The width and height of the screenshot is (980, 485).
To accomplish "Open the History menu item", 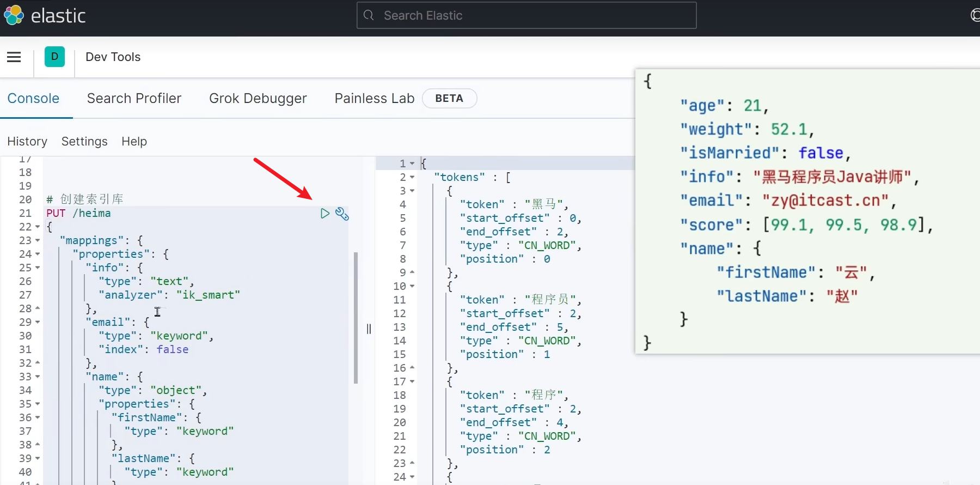I will [x=27, y=142].
